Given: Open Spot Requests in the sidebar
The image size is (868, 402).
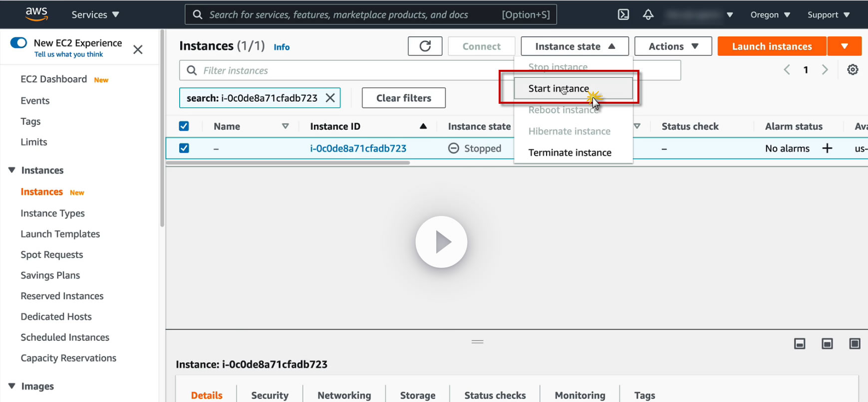Looking at the screenshot, I should 51,255.
